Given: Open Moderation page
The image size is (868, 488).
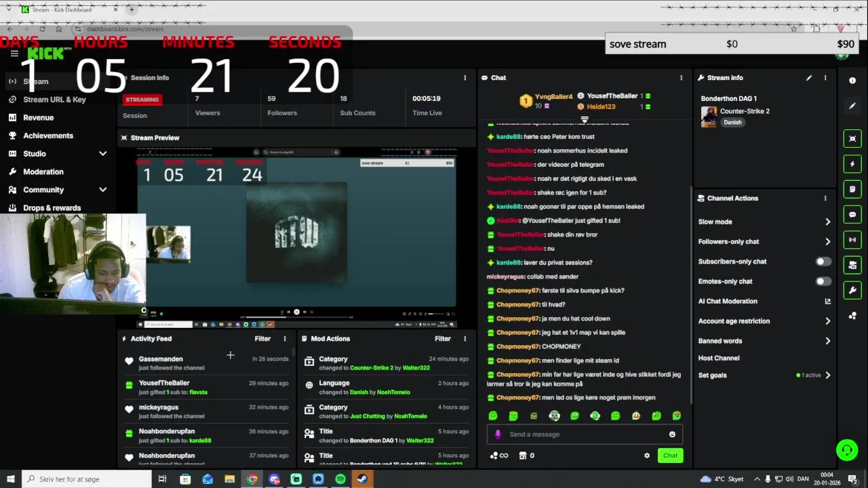Looking at the screenshot, I should coord(43,172).
